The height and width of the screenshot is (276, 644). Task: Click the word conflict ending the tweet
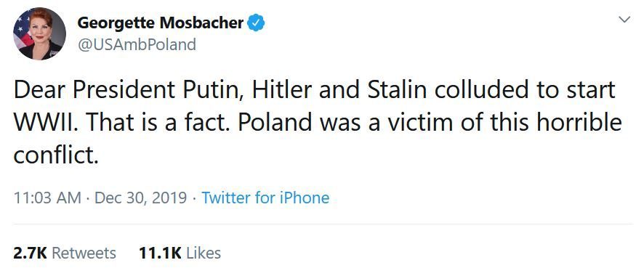coord(56,155)
